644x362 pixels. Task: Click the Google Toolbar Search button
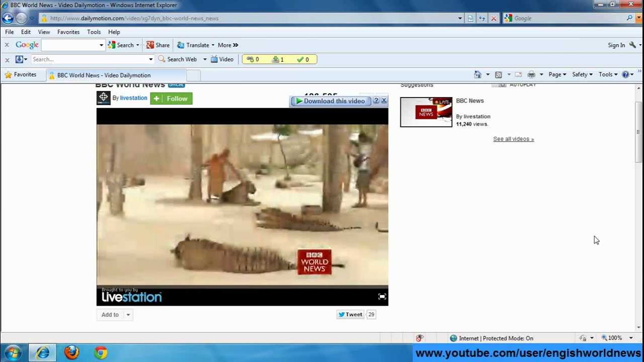(121, 45)
